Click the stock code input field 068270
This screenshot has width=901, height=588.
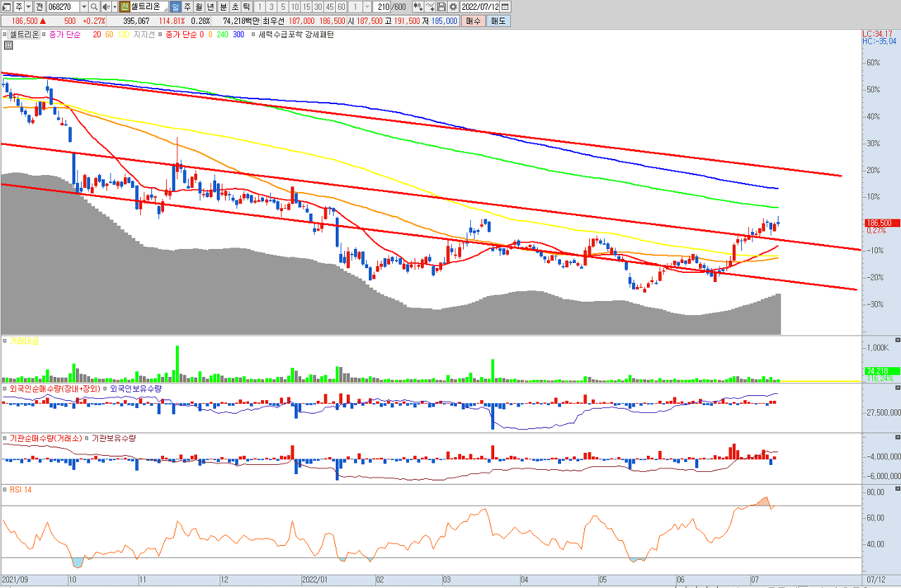62,7
